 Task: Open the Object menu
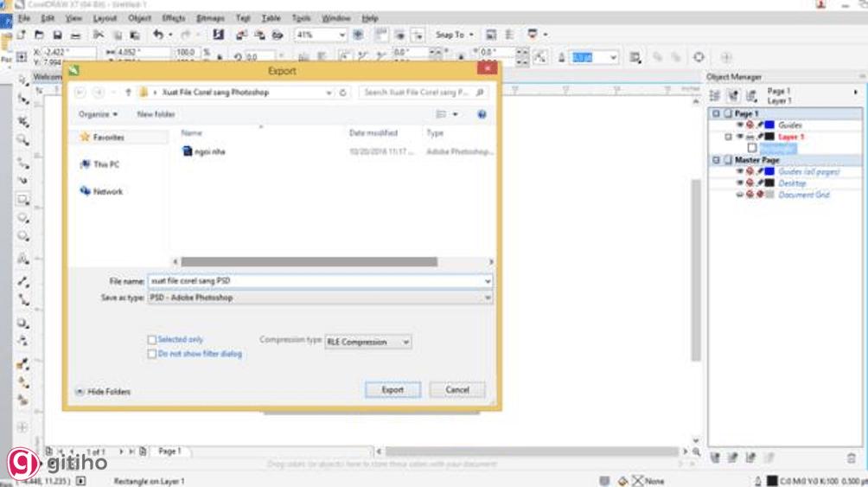[x=139, y=18]
